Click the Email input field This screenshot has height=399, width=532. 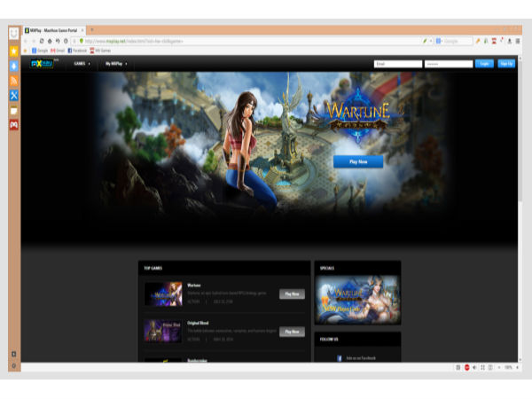[398, 64]
